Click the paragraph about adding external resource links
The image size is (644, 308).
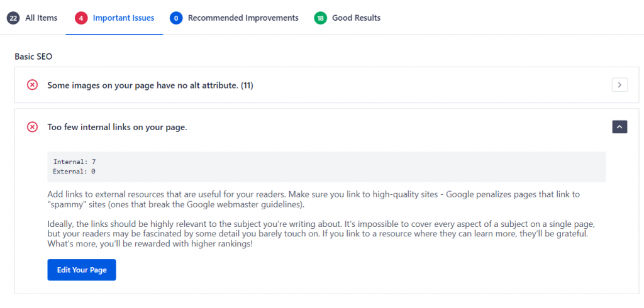coord(314,199)
